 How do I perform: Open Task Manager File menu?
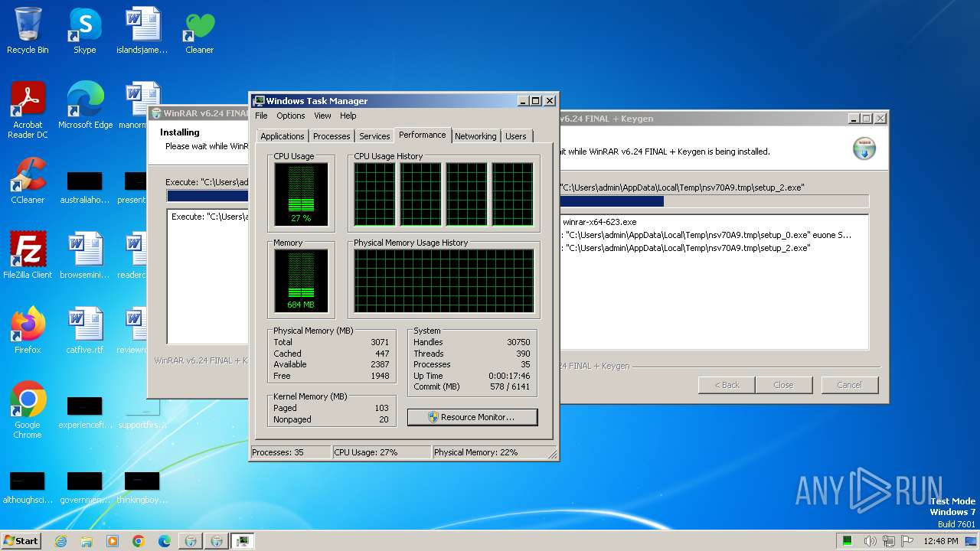pyautogui.click(x=261, y=116)
